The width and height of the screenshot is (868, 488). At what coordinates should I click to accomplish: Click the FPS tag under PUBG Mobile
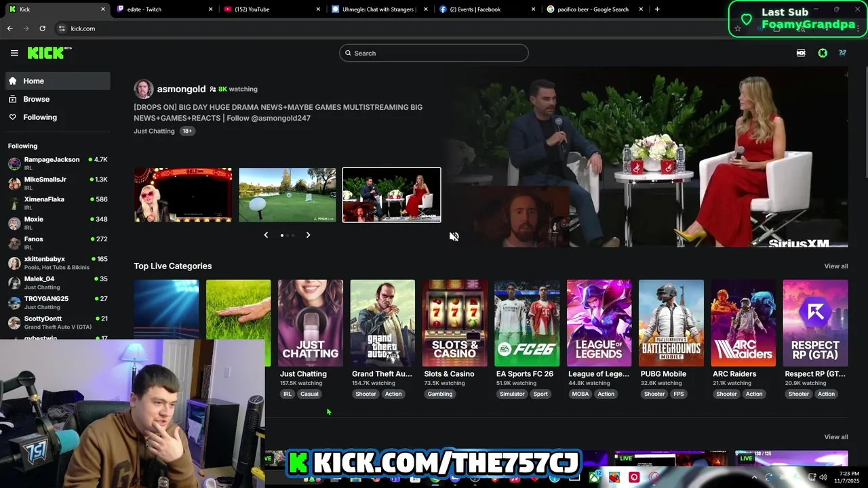[x=679, y=394]
